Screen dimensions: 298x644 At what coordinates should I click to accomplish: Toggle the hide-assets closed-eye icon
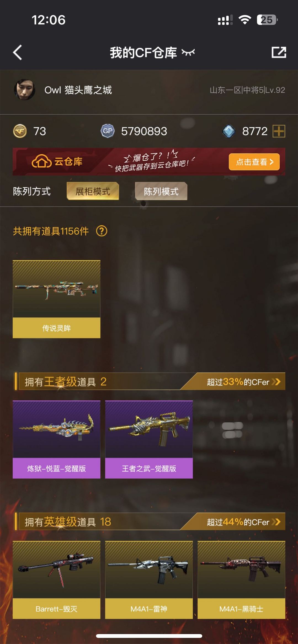pyautogui.click(x=188, y=52)
